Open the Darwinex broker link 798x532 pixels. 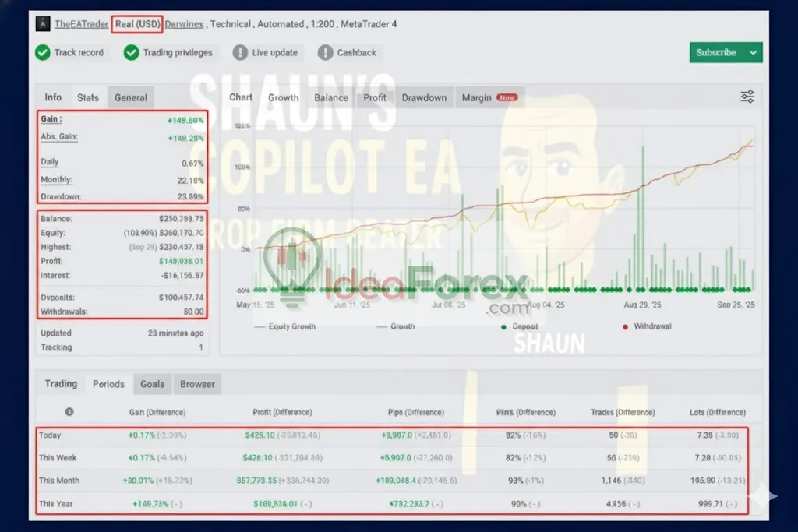(184, 24)
